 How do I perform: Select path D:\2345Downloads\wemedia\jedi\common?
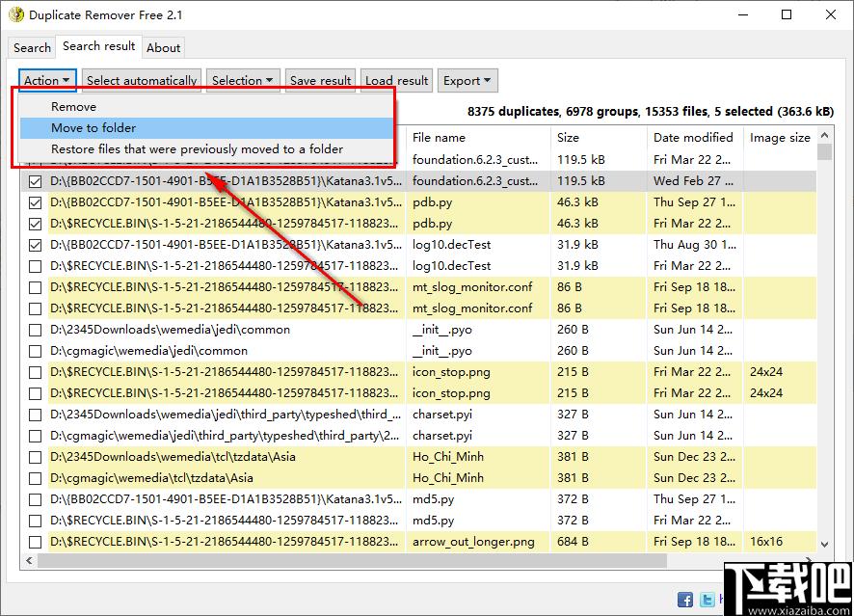pyautogui.click(x=170, y=330)
